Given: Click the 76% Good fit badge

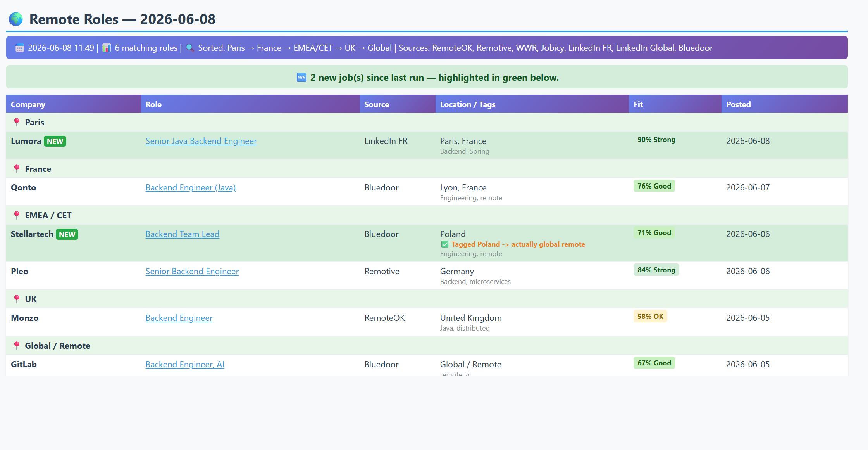Looking at the screenshot, I should (654, 186).
